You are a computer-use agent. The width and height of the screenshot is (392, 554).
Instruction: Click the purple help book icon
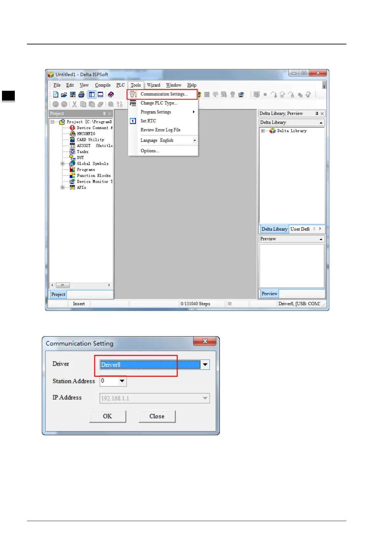(111, 95)
